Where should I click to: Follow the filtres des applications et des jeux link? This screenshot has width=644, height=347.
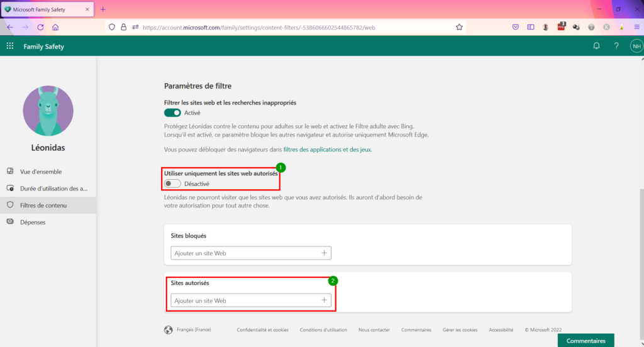(327, 150)
